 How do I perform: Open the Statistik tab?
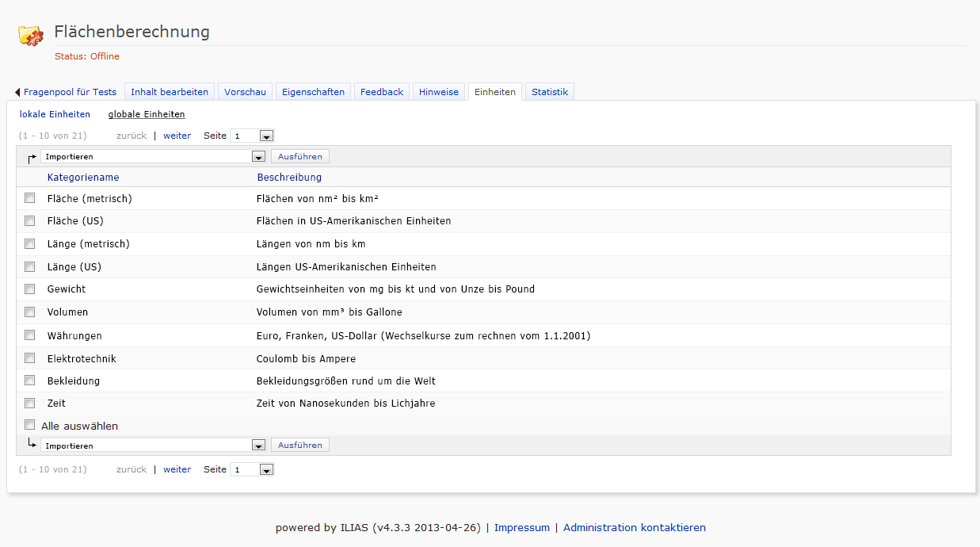click(550, 92)
